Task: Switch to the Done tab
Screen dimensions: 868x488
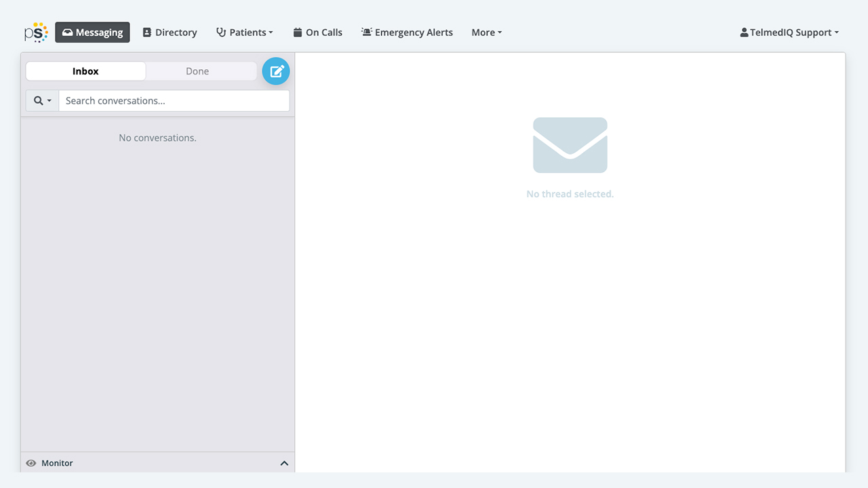Action: coord(197,71)
